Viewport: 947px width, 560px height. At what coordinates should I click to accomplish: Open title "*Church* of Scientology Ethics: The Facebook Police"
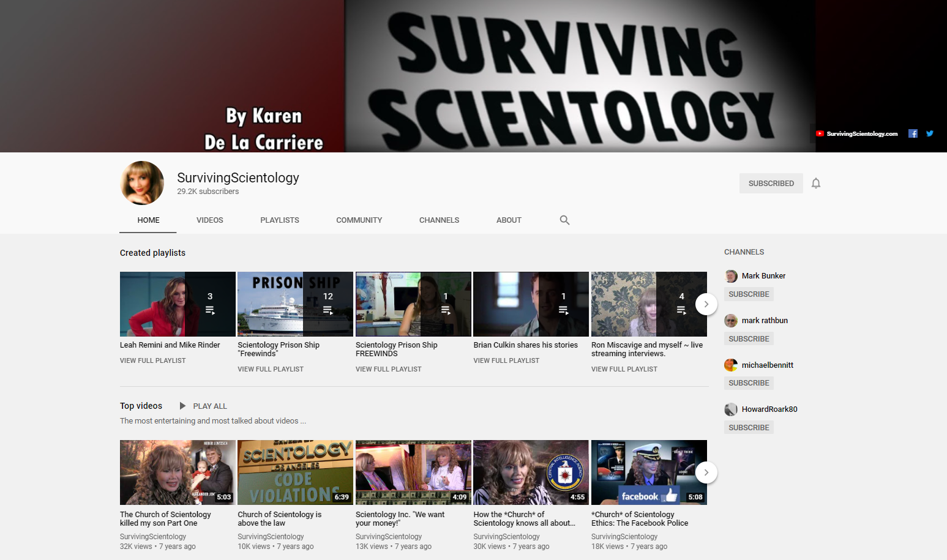(640, 519)
